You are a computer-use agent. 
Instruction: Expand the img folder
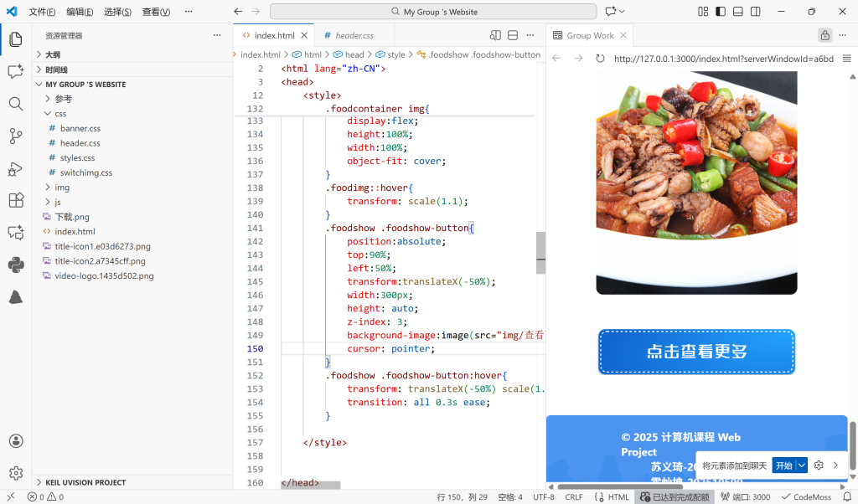62,188
